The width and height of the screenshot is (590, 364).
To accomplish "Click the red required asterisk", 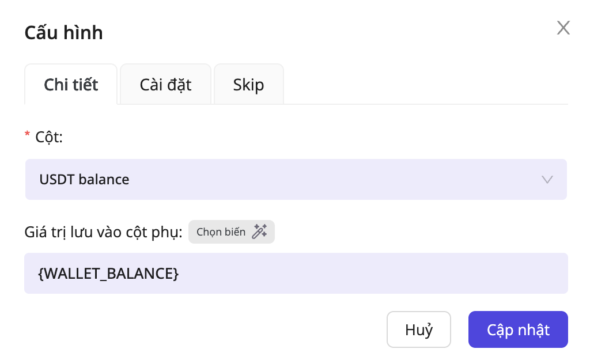I will pos(27,136).
